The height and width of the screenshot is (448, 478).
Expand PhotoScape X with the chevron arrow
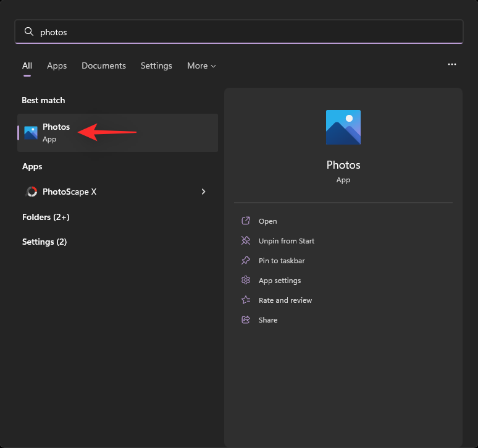coord(203,192)
